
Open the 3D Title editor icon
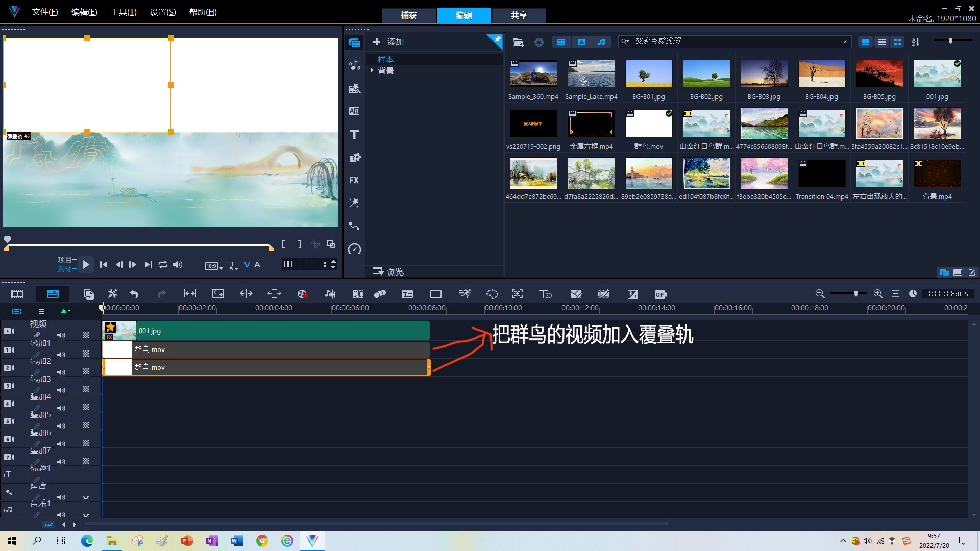click(545, 294)
